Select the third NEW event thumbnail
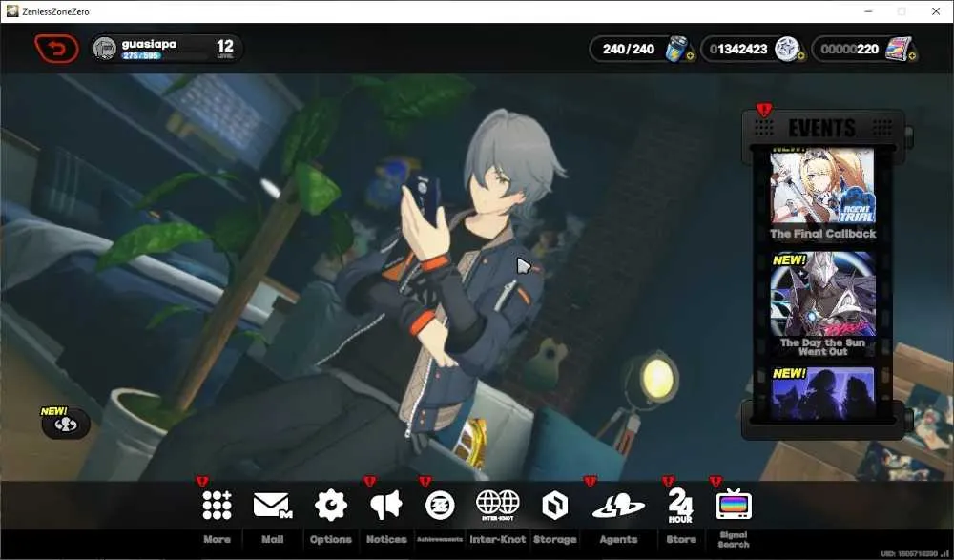Image resolution: width=954 pixels, height=560 pixels. 822,393
